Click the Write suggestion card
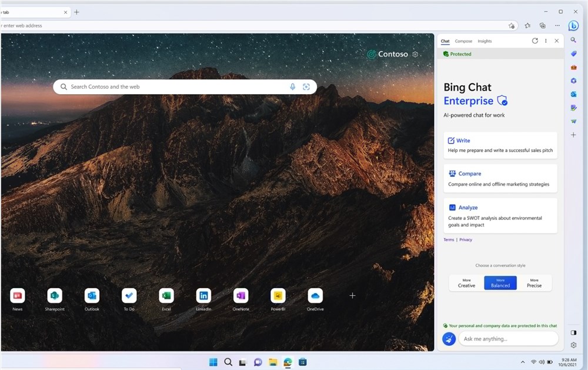Viewport: 588px width, 370px height. [500, 145]
